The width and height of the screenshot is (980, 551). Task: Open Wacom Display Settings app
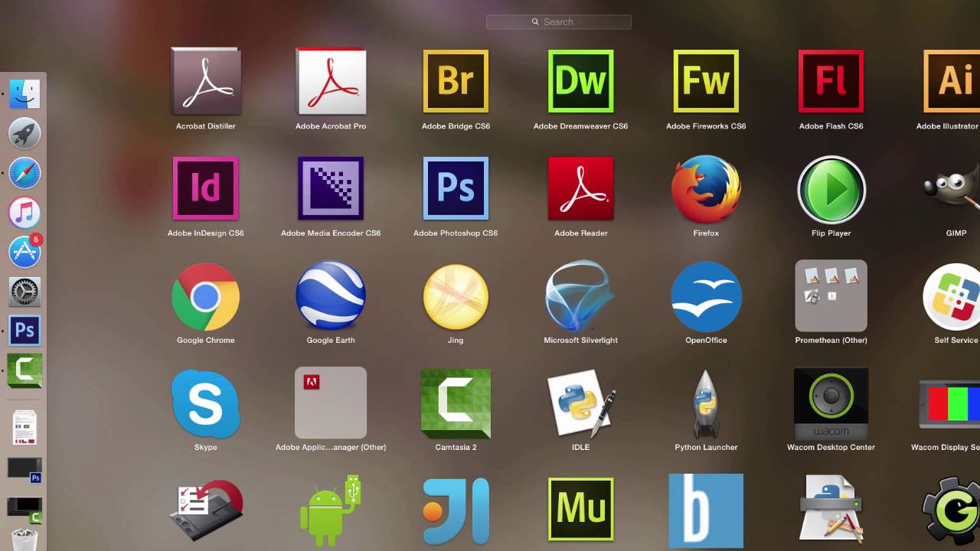pyautogui.click(x=949, y=404)
